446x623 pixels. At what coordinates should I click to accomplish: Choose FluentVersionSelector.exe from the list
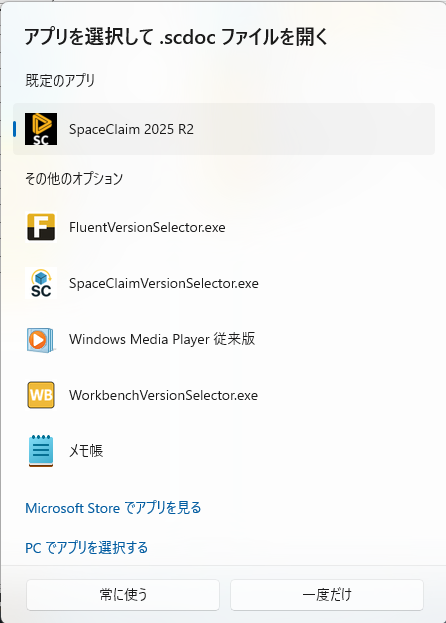tap(224, 227)
